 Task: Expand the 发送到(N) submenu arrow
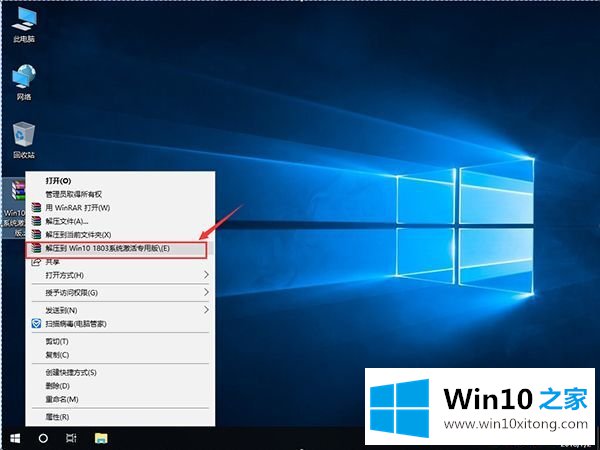[207, 310]
